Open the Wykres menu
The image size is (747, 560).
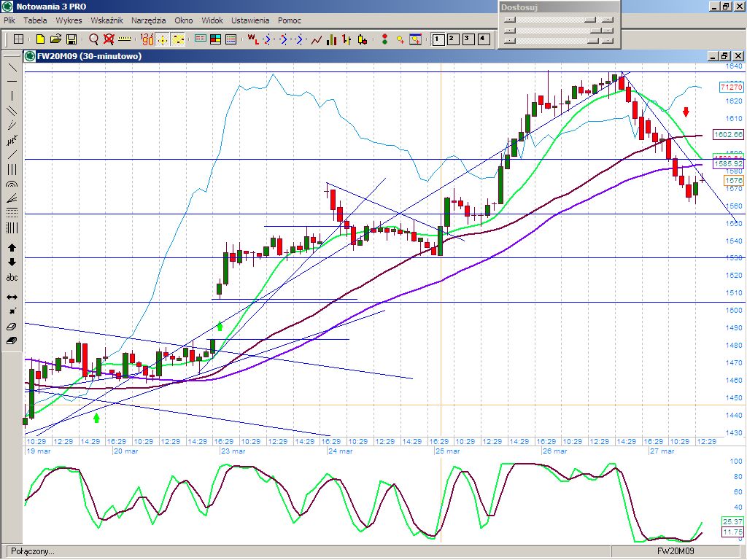tap(69, 20)
